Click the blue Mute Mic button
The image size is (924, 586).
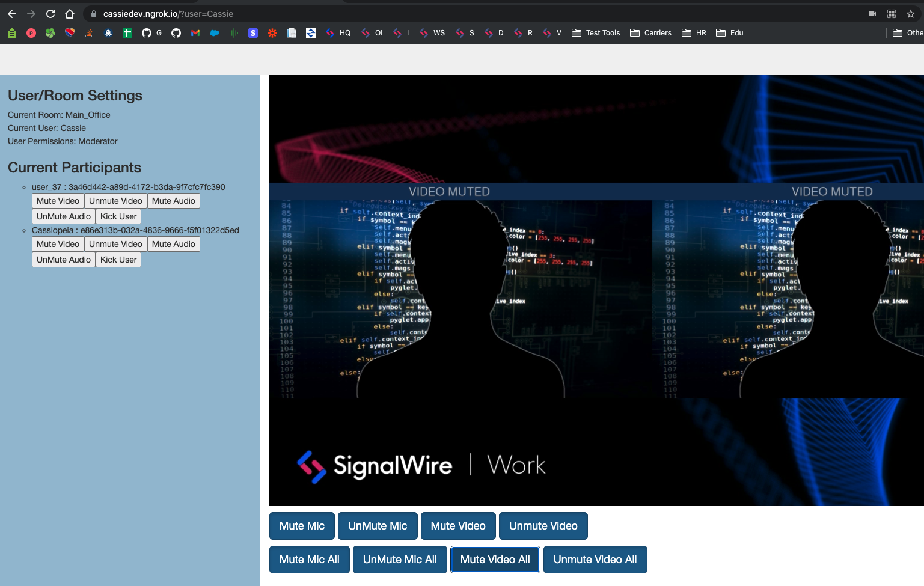(302, 526)
